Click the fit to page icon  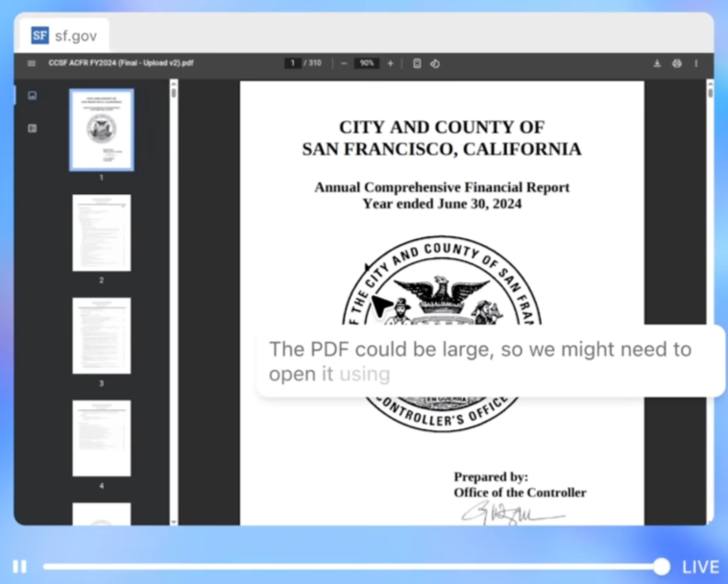tap(417, 63)
